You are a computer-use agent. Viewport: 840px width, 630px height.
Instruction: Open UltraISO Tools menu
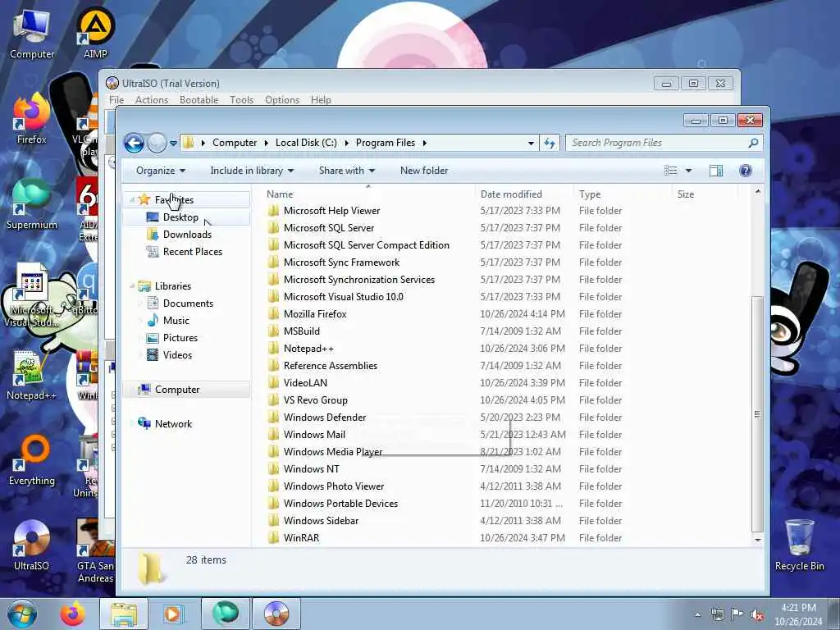(242, 100)
